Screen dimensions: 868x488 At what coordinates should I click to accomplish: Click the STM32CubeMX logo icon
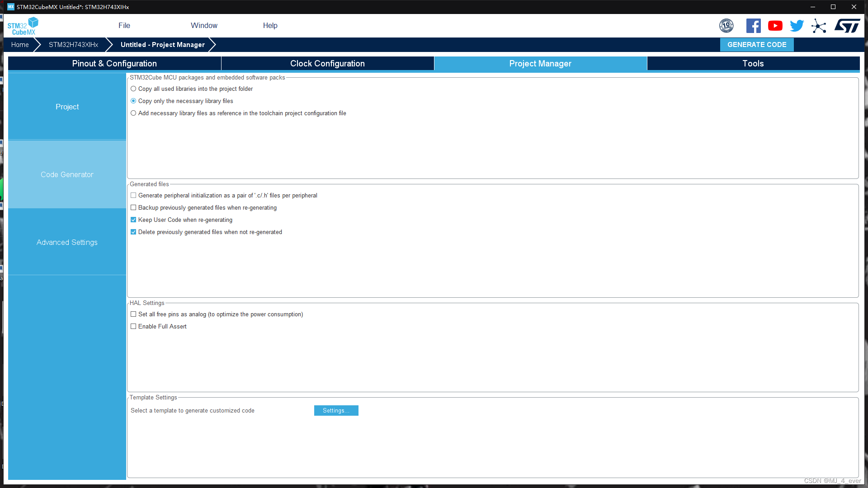click(23, 26)
